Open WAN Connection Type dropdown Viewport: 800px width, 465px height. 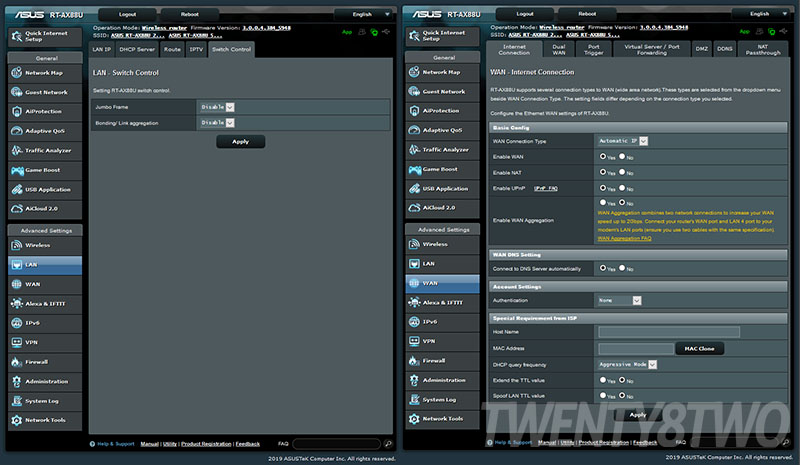[622, 141]
